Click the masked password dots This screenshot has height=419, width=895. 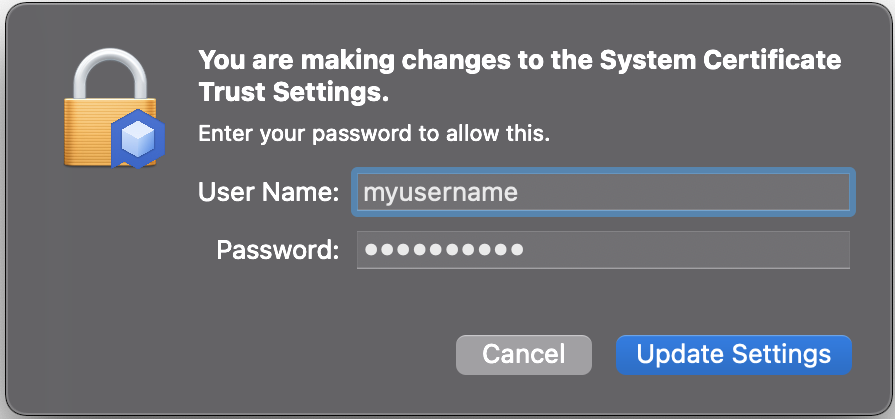[x=444, y=249]
